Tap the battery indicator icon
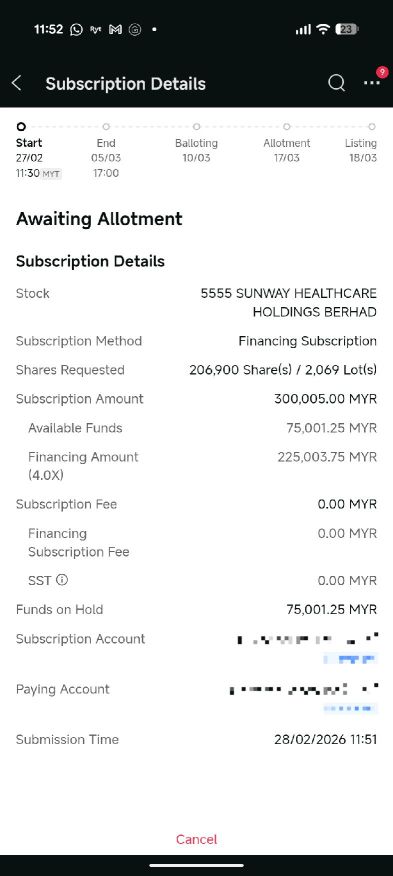Image resolution: width=393 pixels, height=876 pixels. point(347,30)
